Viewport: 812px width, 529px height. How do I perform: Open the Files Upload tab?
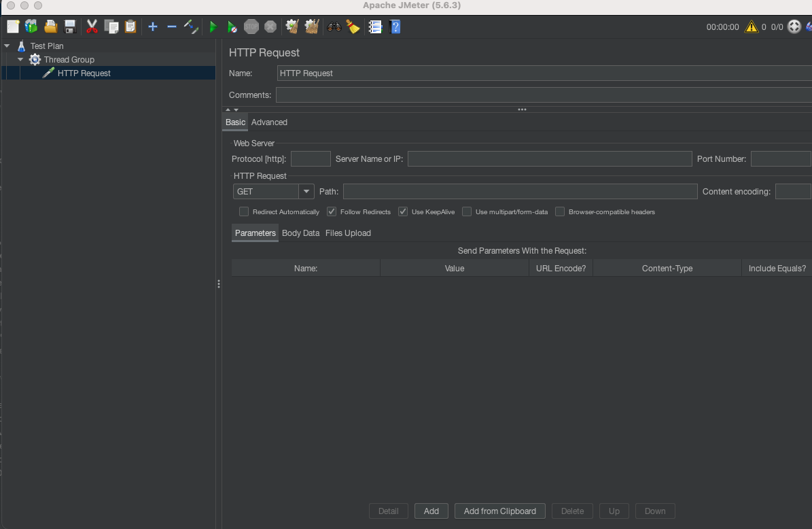[348, 233]
